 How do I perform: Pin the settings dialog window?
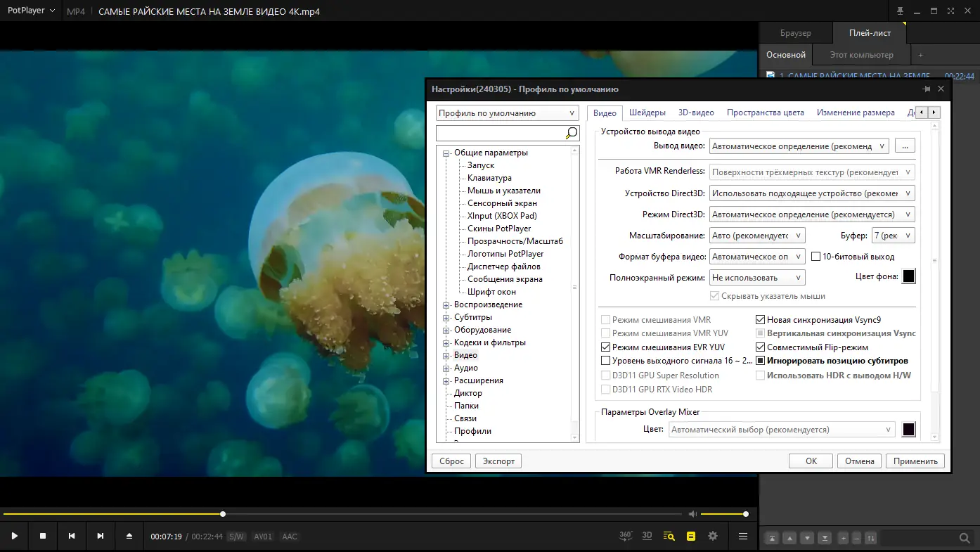coord(926,89)
